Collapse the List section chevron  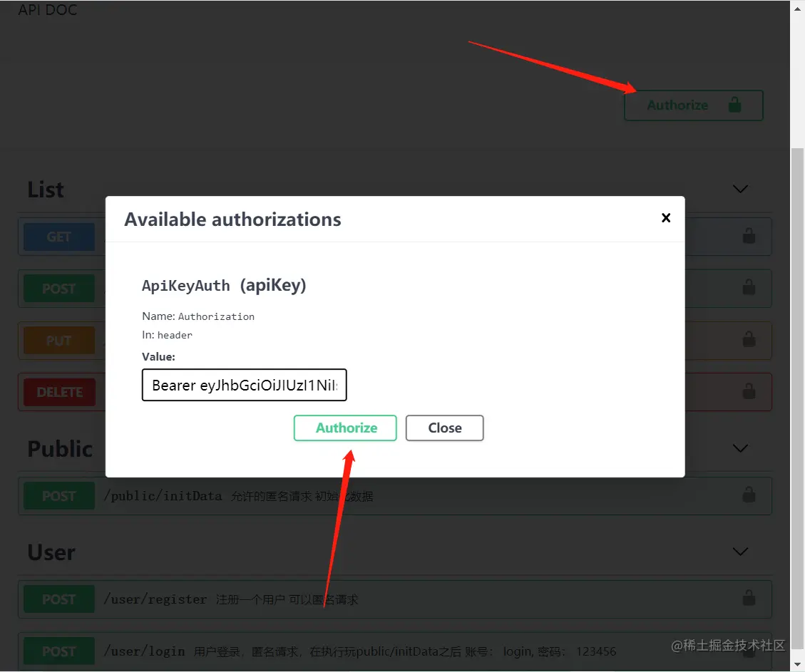pos(740,189)
